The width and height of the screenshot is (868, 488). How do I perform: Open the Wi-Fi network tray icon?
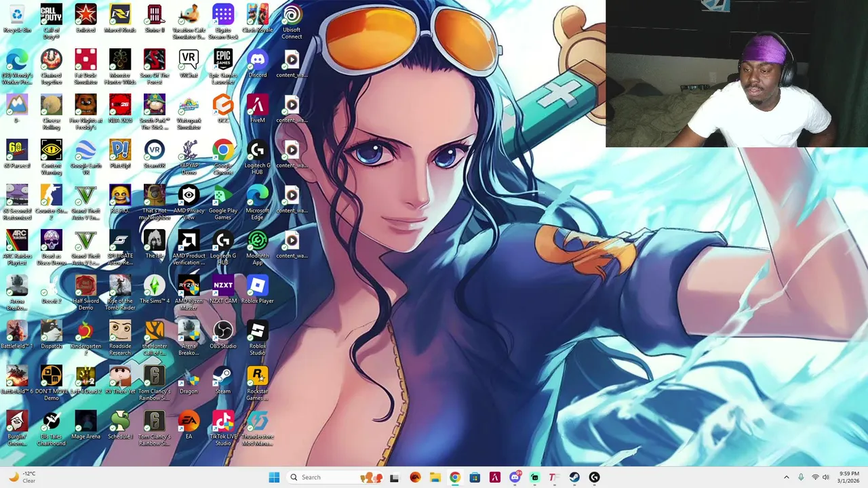pos(815,477)
